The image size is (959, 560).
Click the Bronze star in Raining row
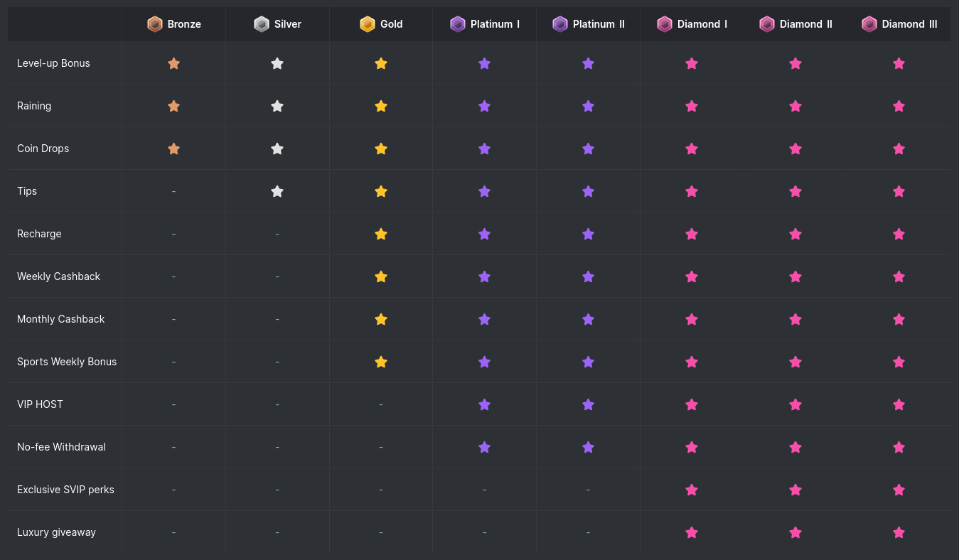tap(173, 106)
